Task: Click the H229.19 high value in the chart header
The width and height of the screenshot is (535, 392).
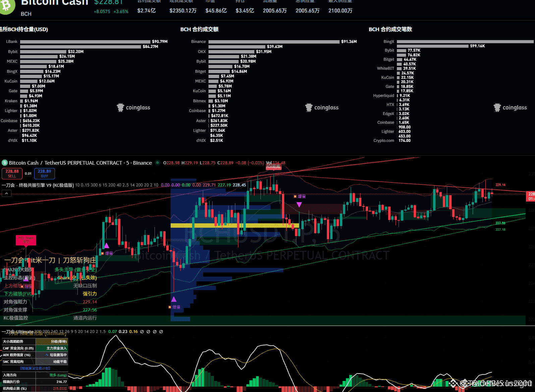Action: point(190,163)
